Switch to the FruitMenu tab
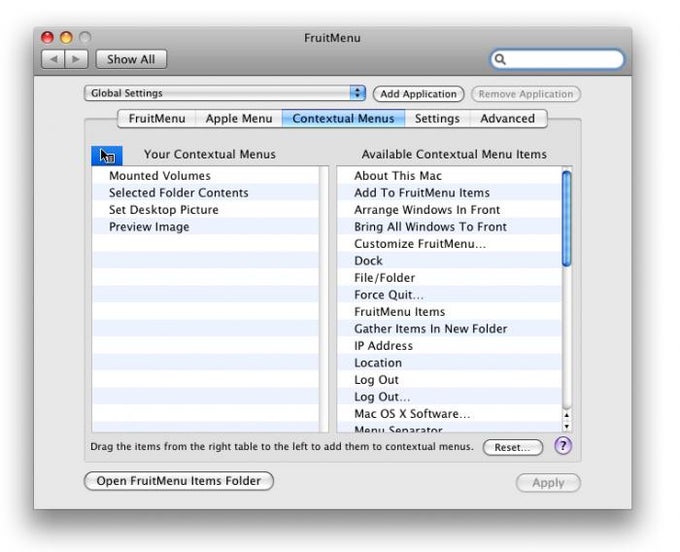Image resolution: width=680 pixels, height=552 pixels. tap(157, 118)
